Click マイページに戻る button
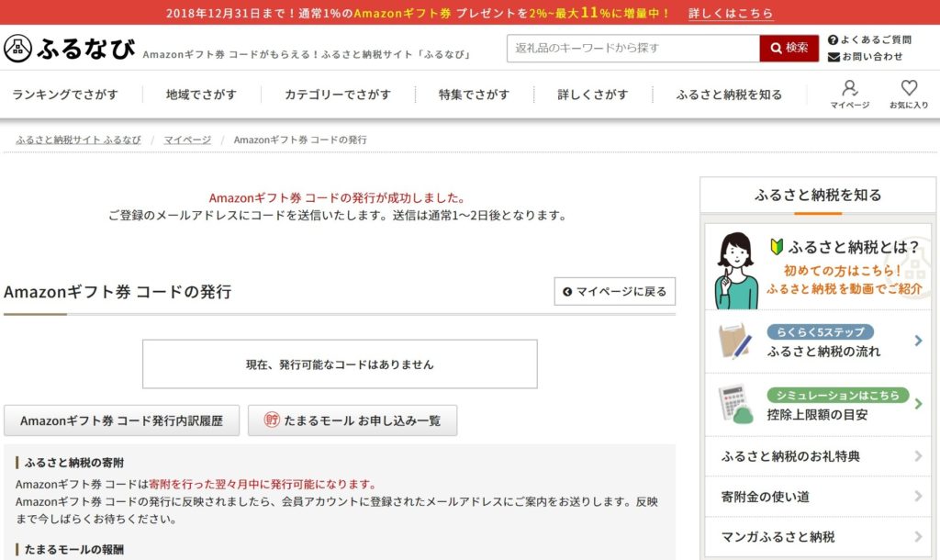Image resolution: width=940 pixels, height=560 pixels. (614, 292)
